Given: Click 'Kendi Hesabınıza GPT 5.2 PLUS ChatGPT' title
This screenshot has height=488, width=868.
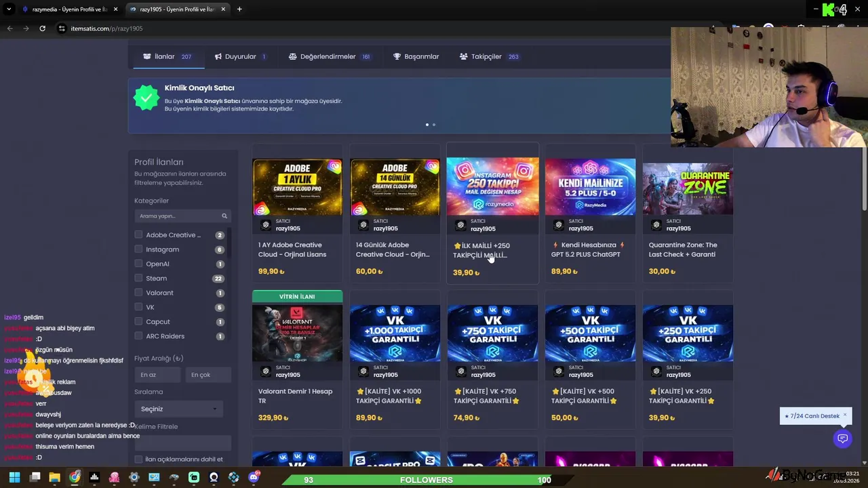Looking at the screenshot, I should 587,249.
